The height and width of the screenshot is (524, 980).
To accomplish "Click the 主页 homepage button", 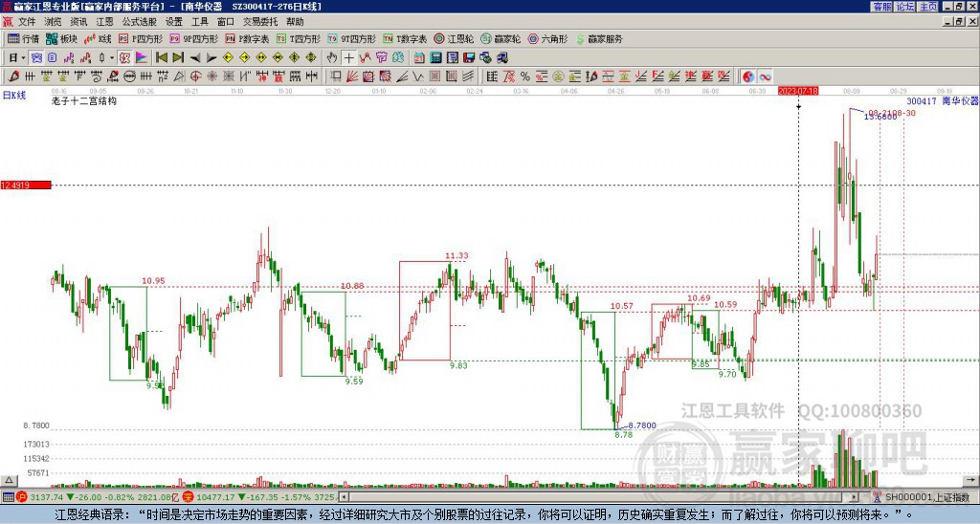I will [x=928, y=7].
